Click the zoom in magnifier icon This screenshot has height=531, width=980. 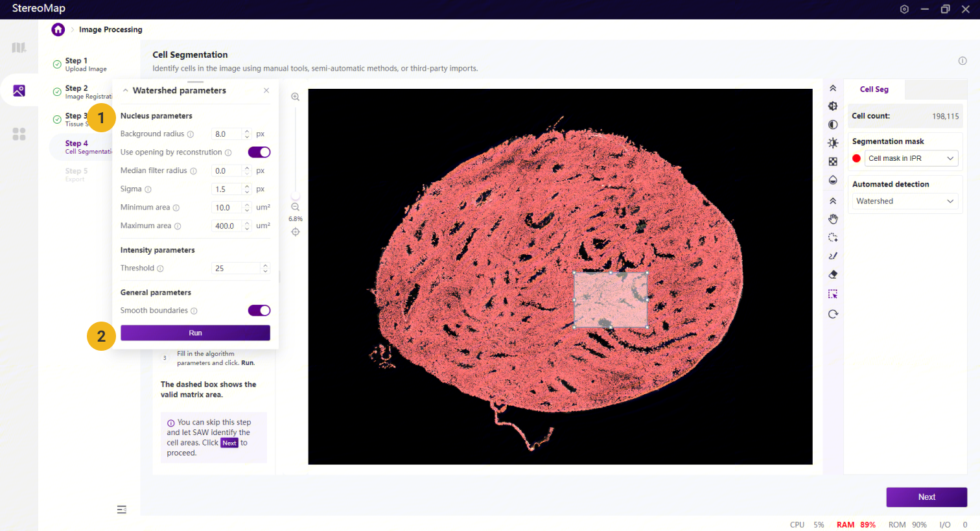click(x=295, y=97)
